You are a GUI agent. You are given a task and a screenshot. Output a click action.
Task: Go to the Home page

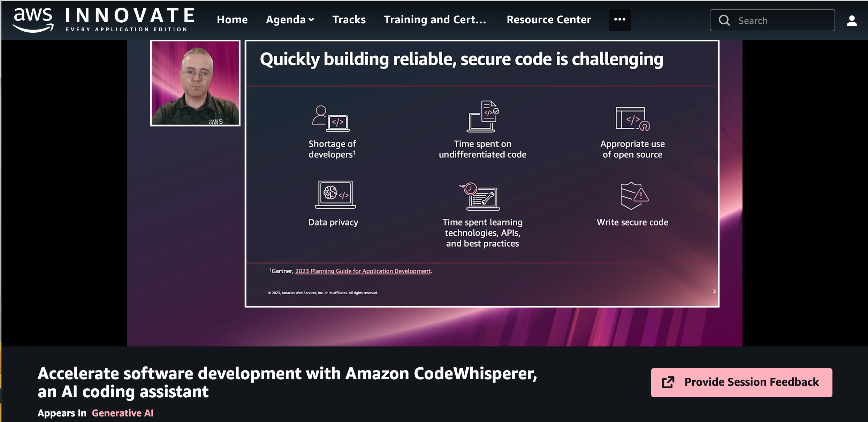coord(232,19)
